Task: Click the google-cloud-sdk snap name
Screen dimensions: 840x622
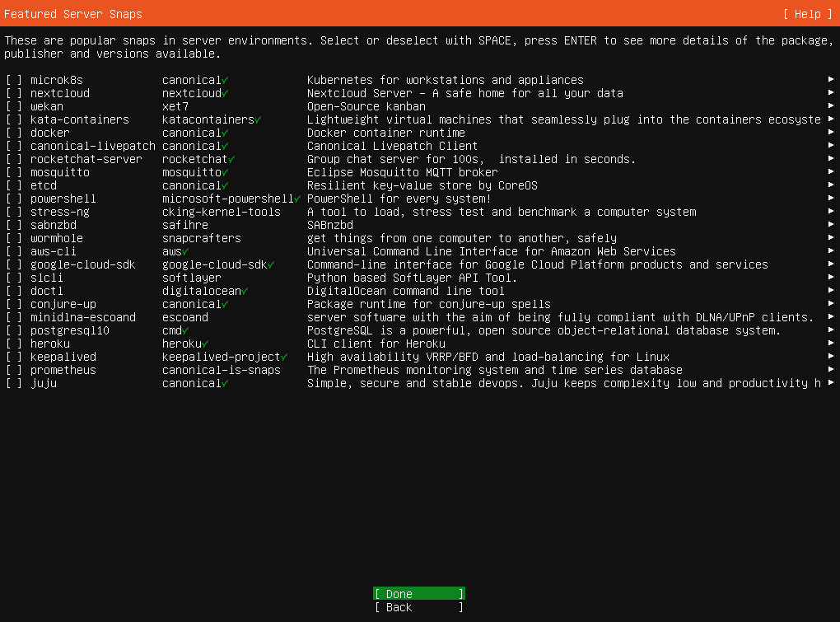Action: coord(83,265)
